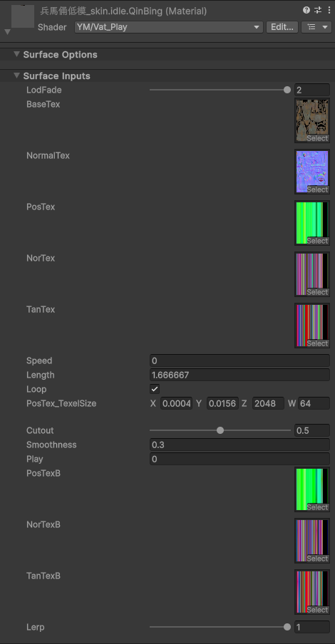This screenshot has height=644, width=335.
Task: Click the Speed value field
Action: pos(239,360)
